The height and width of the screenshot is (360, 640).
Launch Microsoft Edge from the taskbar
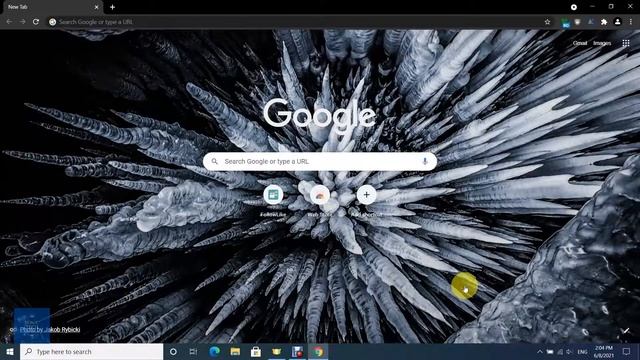[x=214, y=351]
